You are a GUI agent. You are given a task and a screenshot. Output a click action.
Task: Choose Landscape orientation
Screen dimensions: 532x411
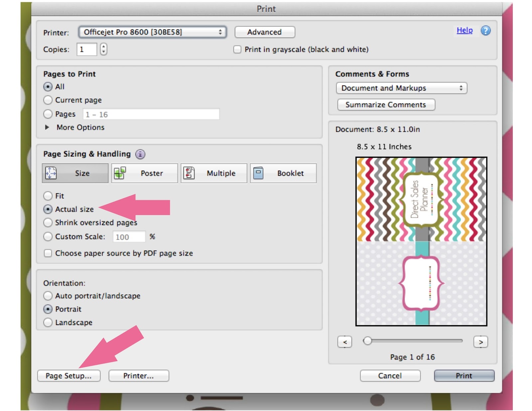(48, 322)
